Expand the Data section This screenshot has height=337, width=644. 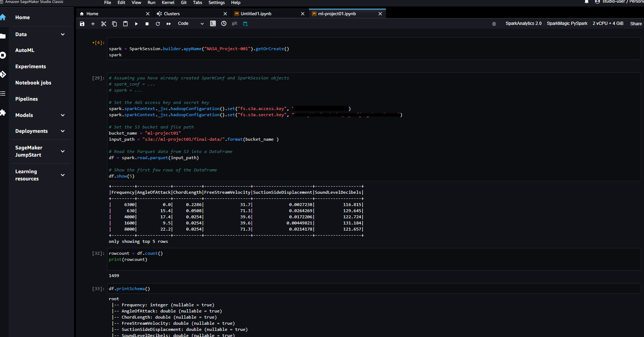click(63, 34)
